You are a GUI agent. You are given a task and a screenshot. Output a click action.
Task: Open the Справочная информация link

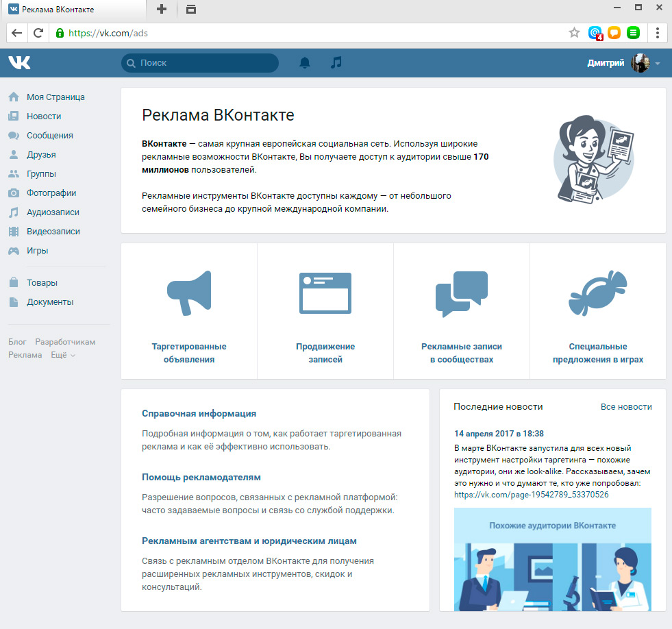[199, 414]
